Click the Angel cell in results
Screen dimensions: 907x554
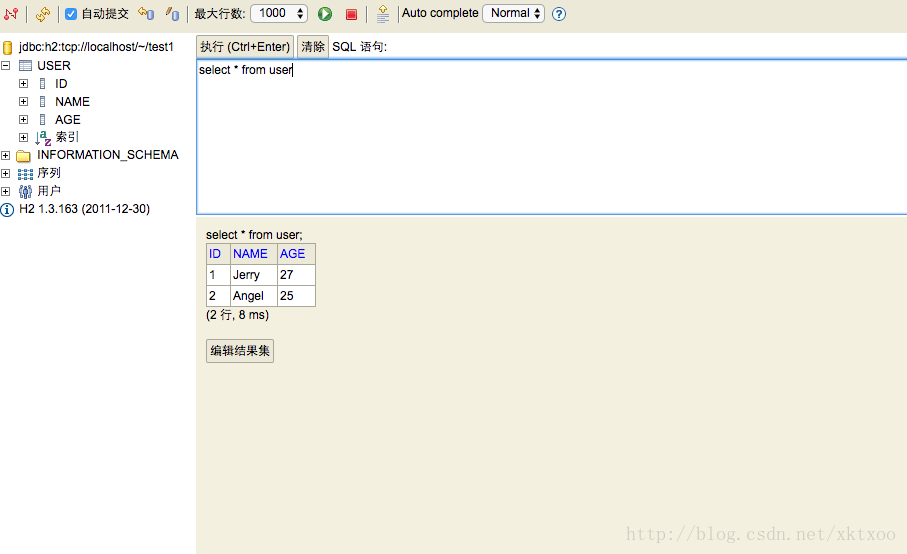253,296
